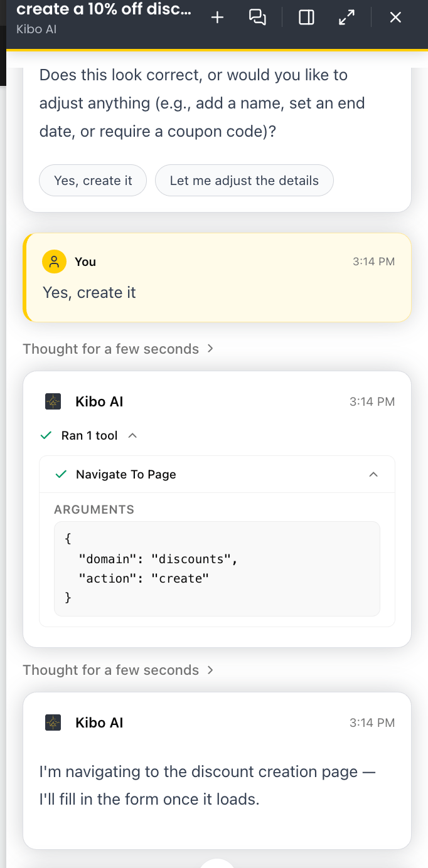Expand the chat to fullscreen
The width and height of the screenshot is (428, 868).
pyautogui.click(x=346, y=18)
